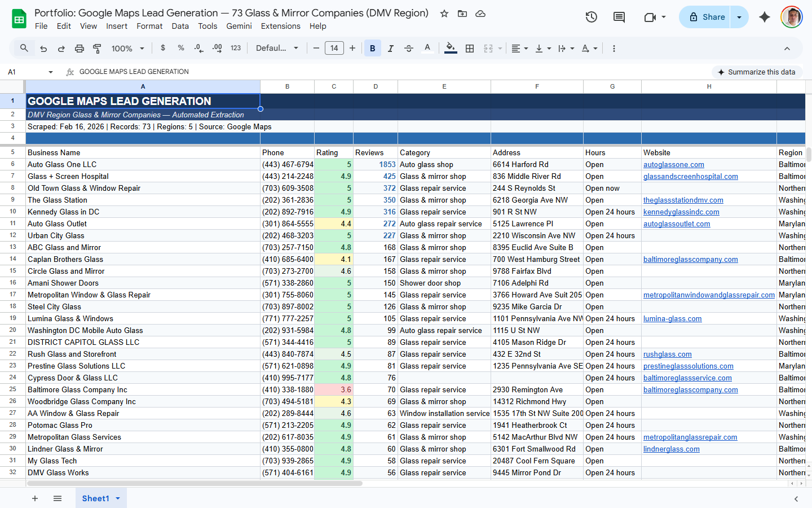
Task: Apply strikethrough formatting
Action: [408, 48]
